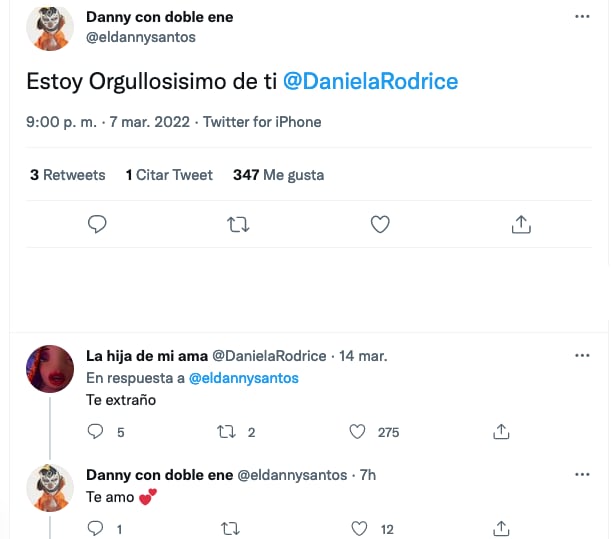The height and width of the screenshot is (539, 611).
Task: Open the @DanielaRodrice mention in tweet
Action: click(371, 81)
